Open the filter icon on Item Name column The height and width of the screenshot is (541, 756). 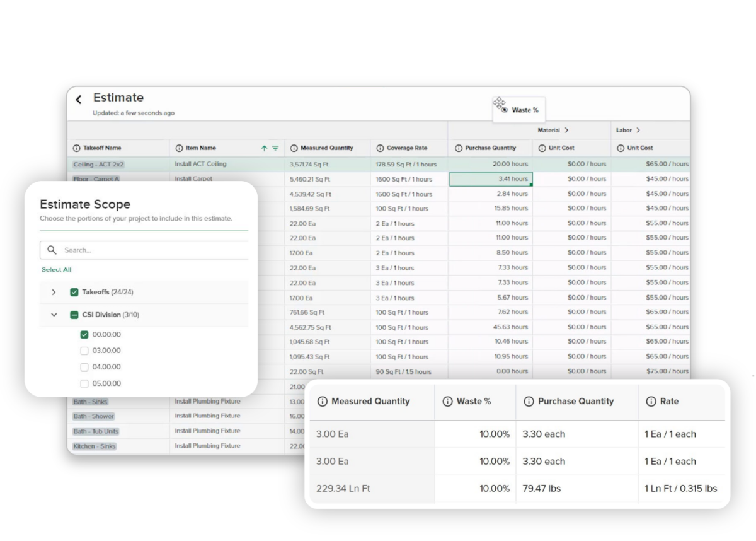click(x=275, y=148)
